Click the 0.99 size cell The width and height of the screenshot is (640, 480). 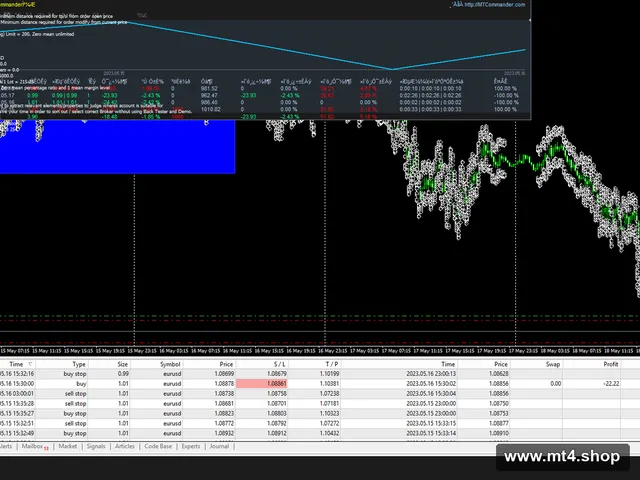click(x=123, y=373)
